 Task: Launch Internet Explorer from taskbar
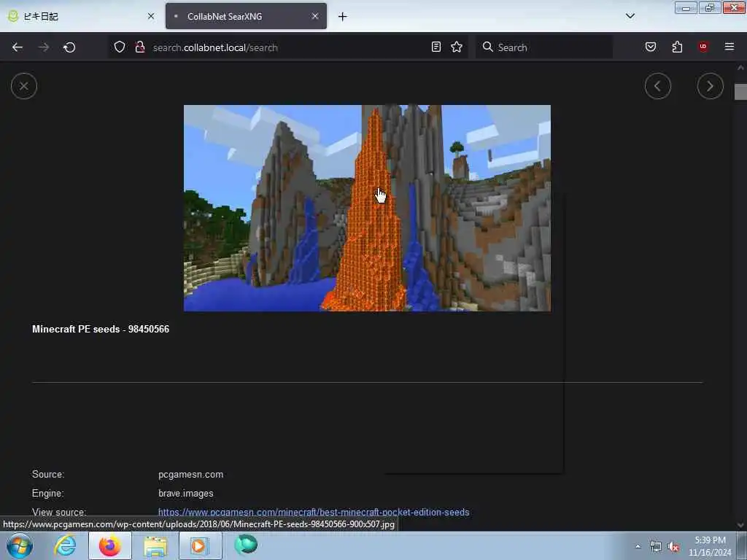(65, 545)
